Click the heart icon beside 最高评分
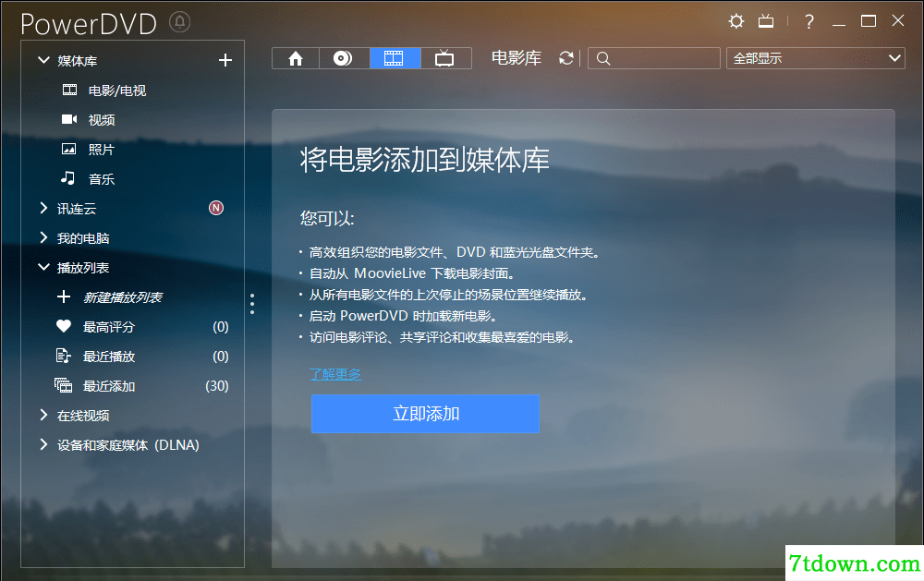 [64, 326]
